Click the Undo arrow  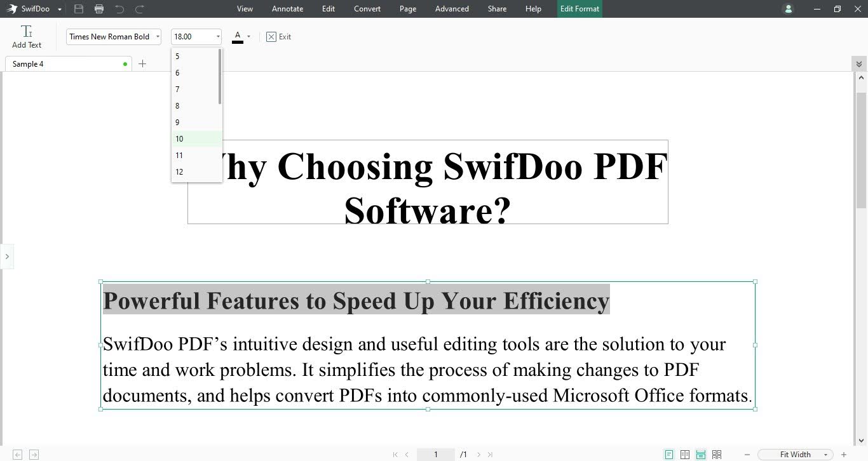(x=119, y=9)
